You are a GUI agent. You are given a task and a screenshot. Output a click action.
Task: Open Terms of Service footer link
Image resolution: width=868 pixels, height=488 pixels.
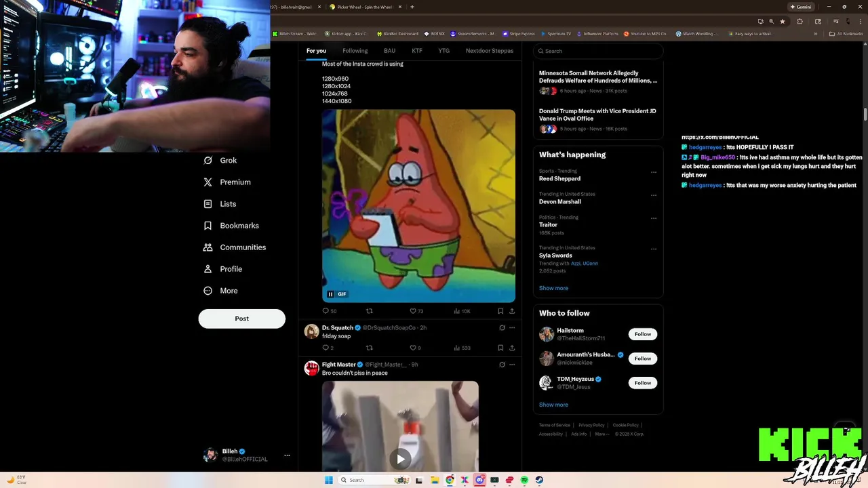tap(555, 425)
